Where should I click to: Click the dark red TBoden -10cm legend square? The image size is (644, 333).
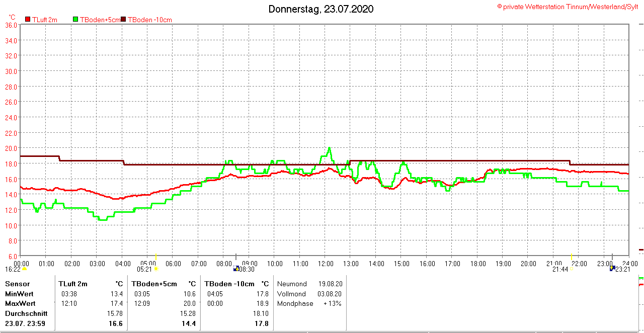point(124,20)
